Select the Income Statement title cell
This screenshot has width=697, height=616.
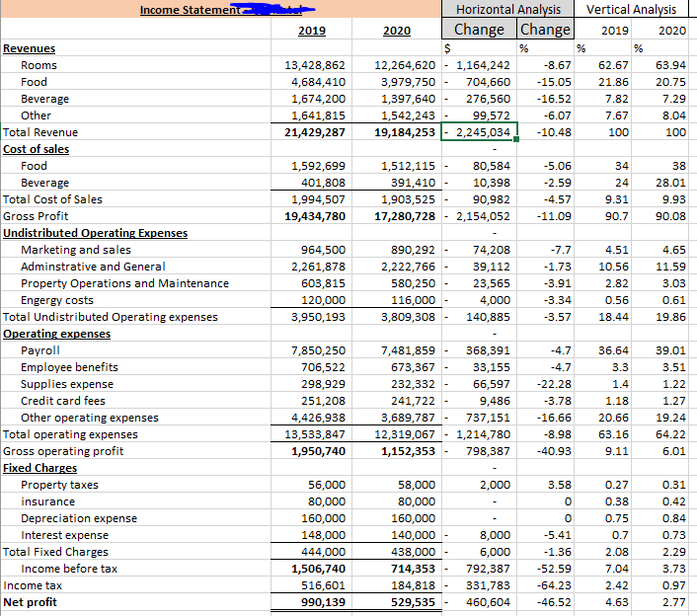(220, 9)
